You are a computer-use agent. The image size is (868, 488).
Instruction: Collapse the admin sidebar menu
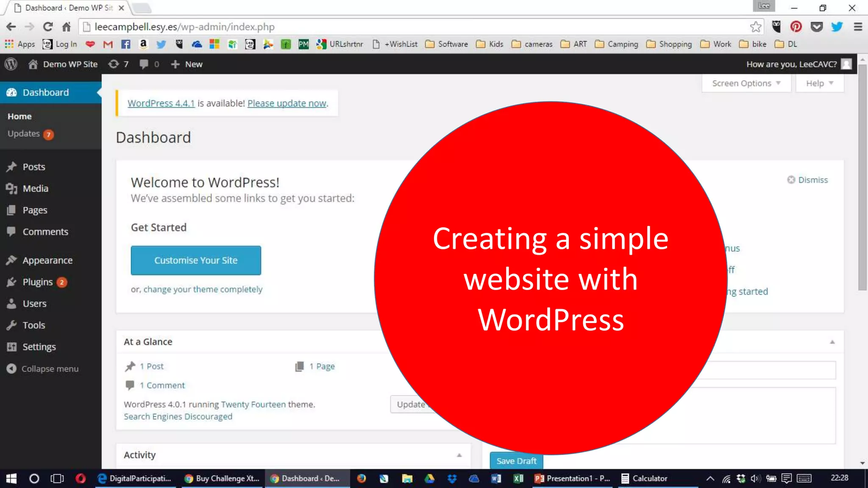pyautogui.click(x=50, y=368)
